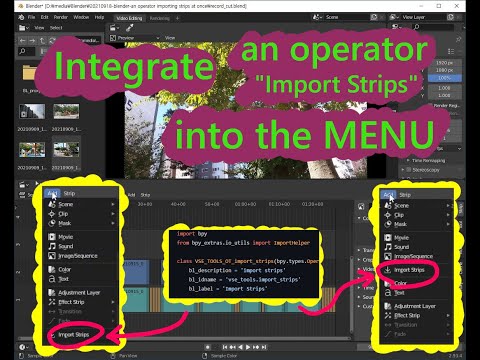Choose Effect Strip in the left Add menu
Screen dimensions: 480x360
pos(81,302)
